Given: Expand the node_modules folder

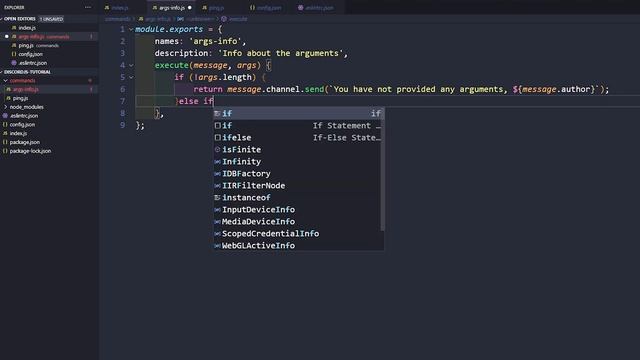Looking at the screenshot, I should click(49, 107).
